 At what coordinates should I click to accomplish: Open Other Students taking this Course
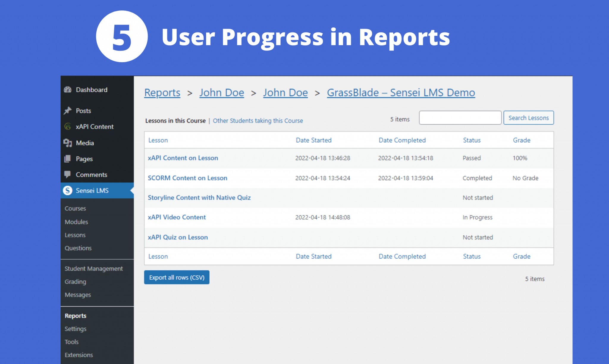pos(258,121)
